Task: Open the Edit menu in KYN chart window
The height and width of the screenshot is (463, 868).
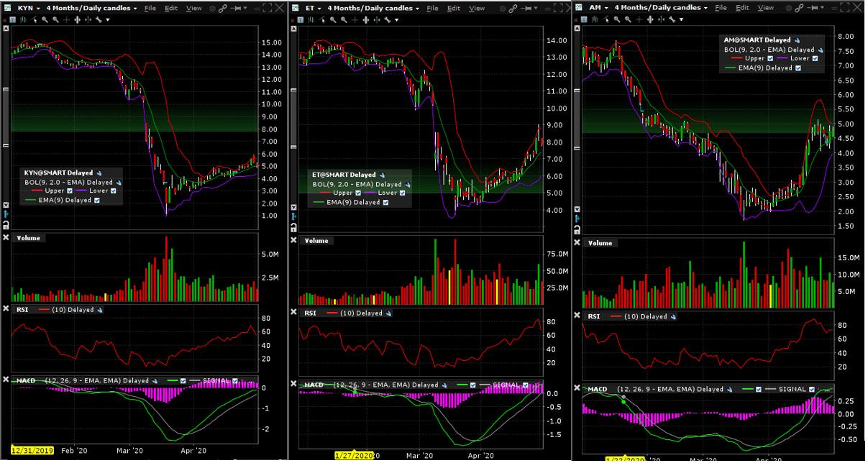Action: 171,9
